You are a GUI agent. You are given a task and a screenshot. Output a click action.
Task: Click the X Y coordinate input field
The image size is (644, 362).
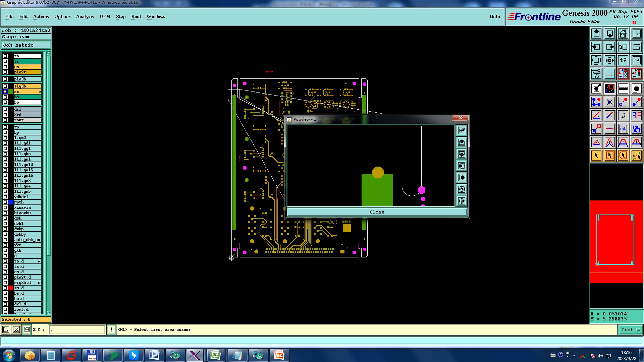(77, 330)
